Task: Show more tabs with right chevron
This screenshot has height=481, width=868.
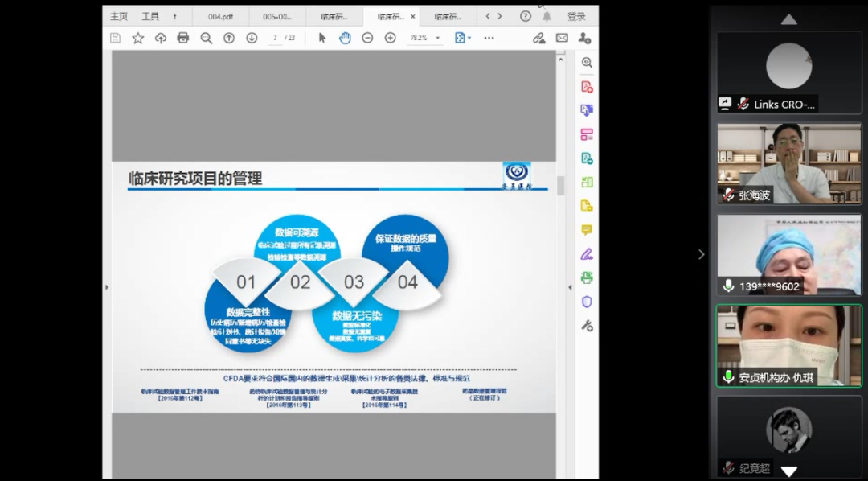Action: point(500,16)
